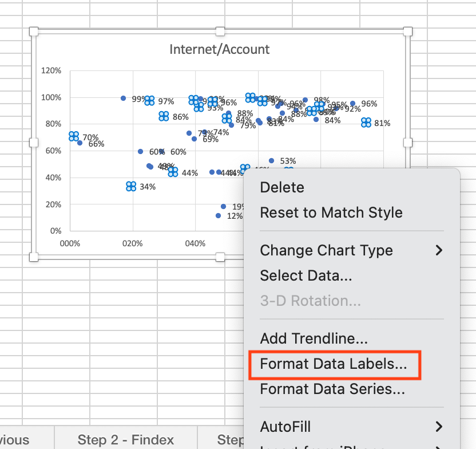Select Format Data Series menu entry
The height and width of the screenshot is (449, 476).
332,389
